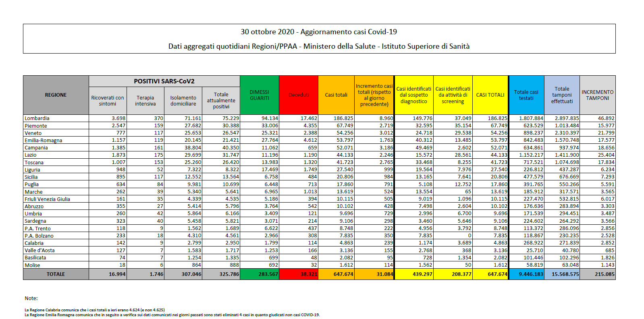Click the Note: label
Image resolution: width=644 pixels, height=319 pixels.
(31, 298)
